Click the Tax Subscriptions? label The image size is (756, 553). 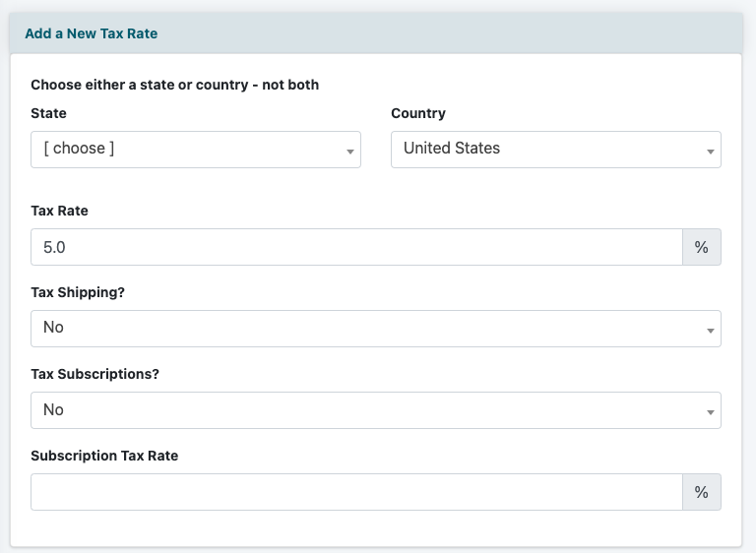click(93, 374)
